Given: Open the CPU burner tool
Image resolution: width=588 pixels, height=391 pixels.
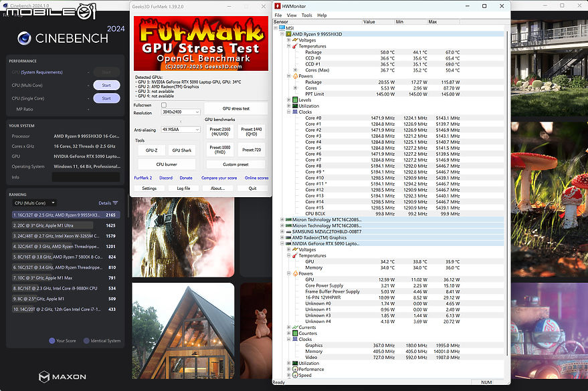Looking at the screenshot, I should [x=167, y=164].
